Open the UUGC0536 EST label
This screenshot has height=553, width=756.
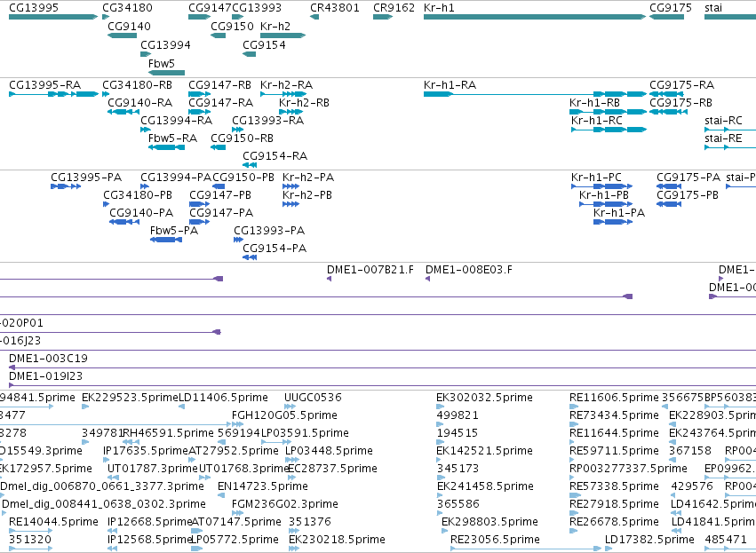[313, 398]
